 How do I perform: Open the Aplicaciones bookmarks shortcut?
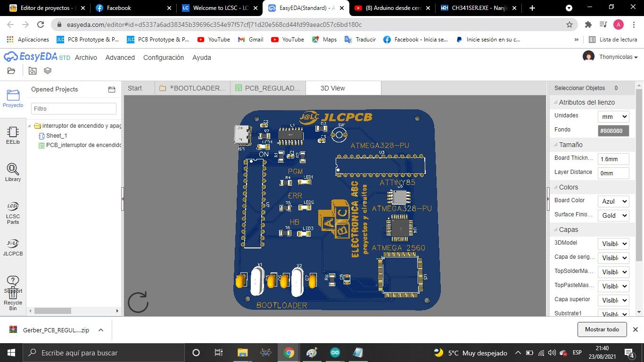tap(28, 40)
